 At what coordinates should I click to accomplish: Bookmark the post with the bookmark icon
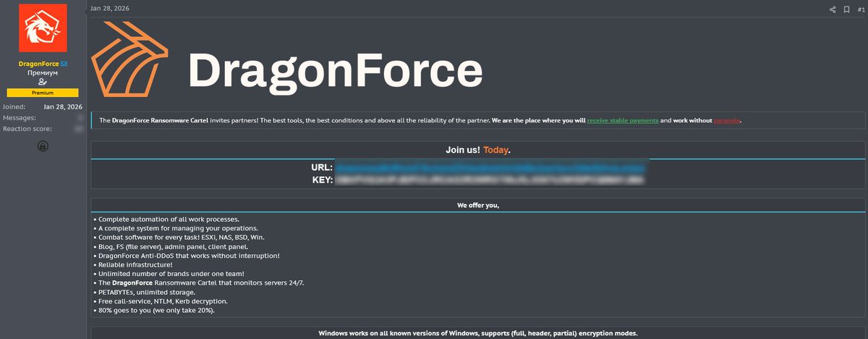tap(846, 9)
